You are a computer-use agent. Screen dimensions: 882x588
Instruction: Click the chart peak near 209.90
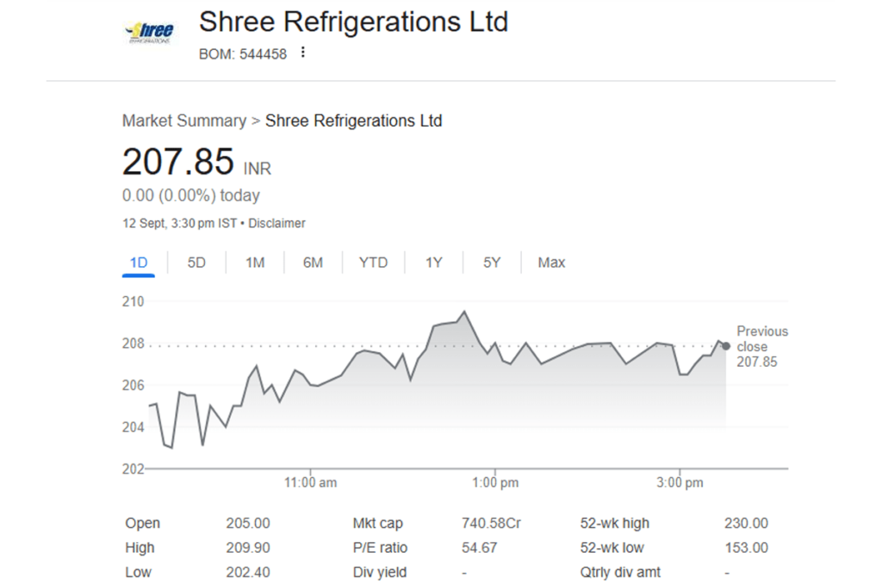tap(464, 312)
